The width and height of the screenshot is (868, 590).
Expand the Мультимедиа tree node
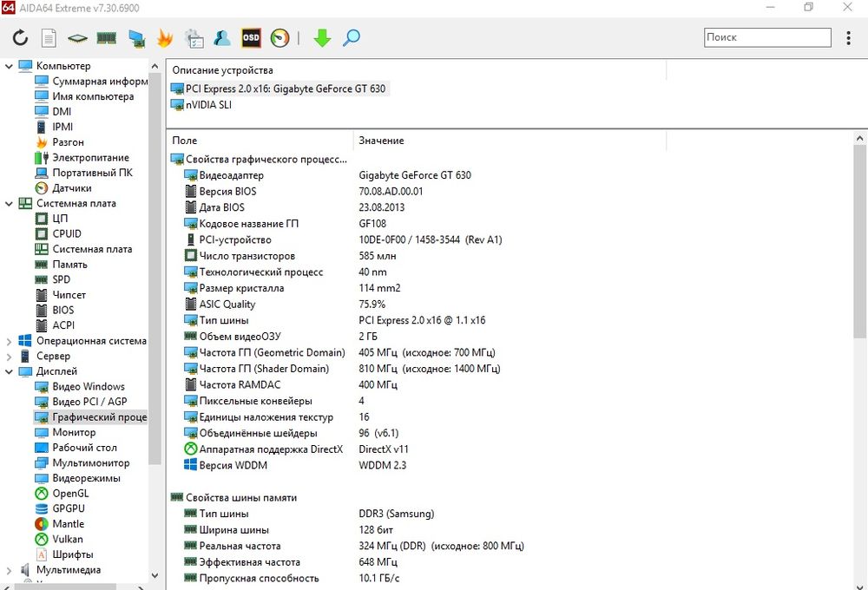[9, 570]
